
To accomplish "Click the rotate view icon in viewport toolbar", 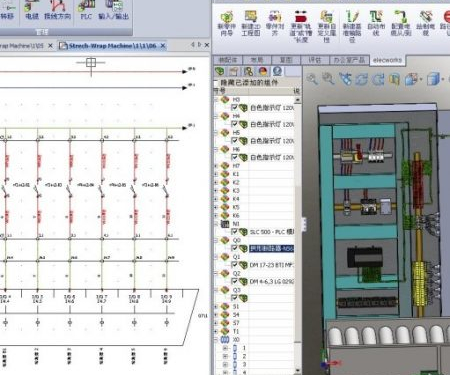I will [x=362, y=79].
